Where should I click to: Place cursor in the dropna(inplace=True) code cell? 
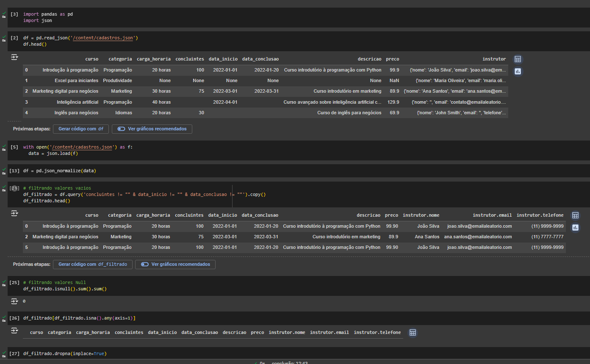point(65,353)
